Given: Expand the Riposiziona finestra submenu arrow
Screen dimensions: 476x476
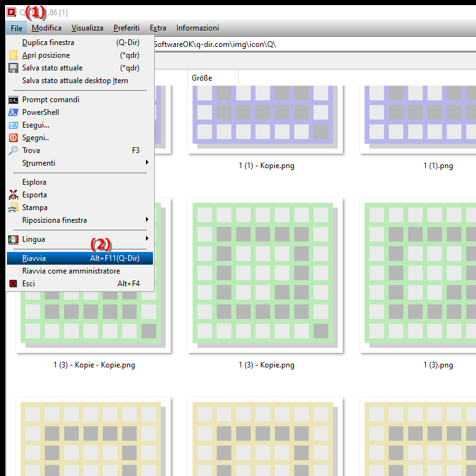Looking at the screenshot, I should click(x=147, y=220).
